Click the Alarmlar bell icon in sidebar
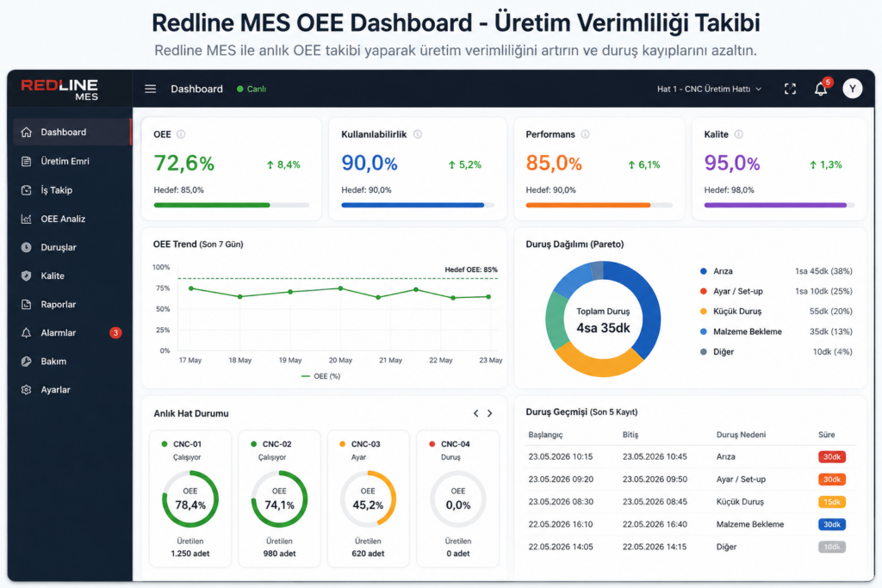Screen dimensions: 882x588 pyautogui.click(x=27, y=333)
